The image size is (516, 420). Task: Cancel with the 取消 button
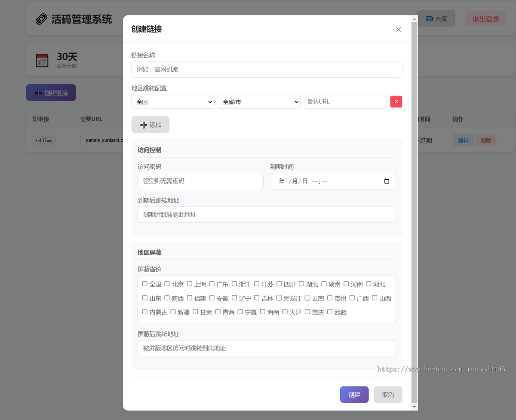click(x=388, y=395)
